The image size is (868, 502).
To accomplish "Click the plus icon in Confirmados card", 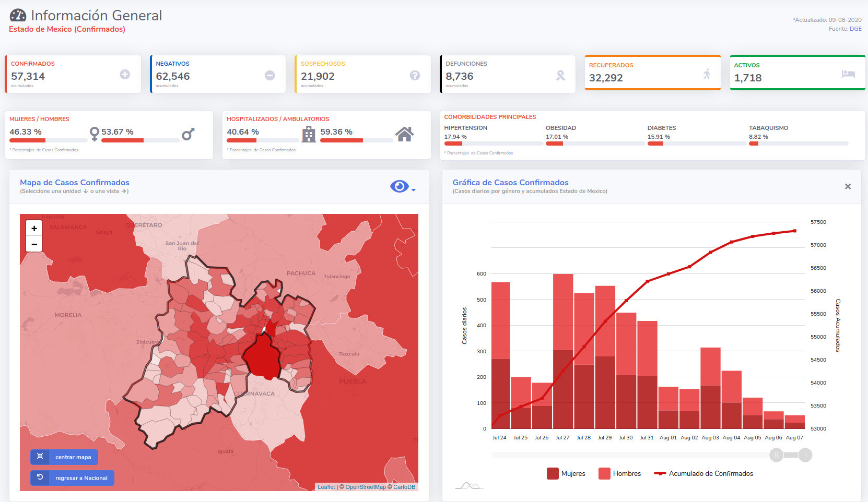I will (125, 75).
